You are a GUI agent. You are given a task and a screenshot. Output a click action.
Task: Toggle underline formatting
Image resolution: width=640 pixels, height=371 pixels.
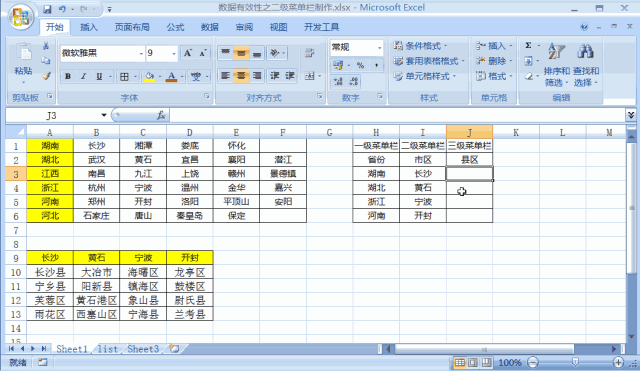pyautogui.click(x=99, y=76)
